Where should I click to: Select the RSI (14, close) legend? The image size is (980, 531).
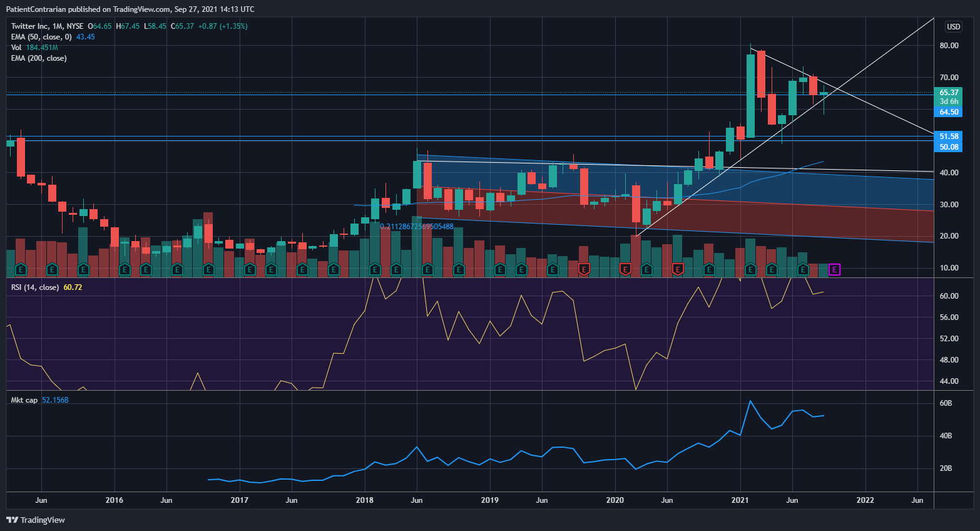pos(35,287)
